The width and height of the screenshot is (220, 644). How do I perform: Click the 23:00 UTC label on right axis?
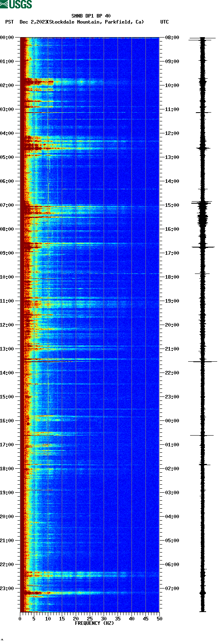click(x=172, y=397)
